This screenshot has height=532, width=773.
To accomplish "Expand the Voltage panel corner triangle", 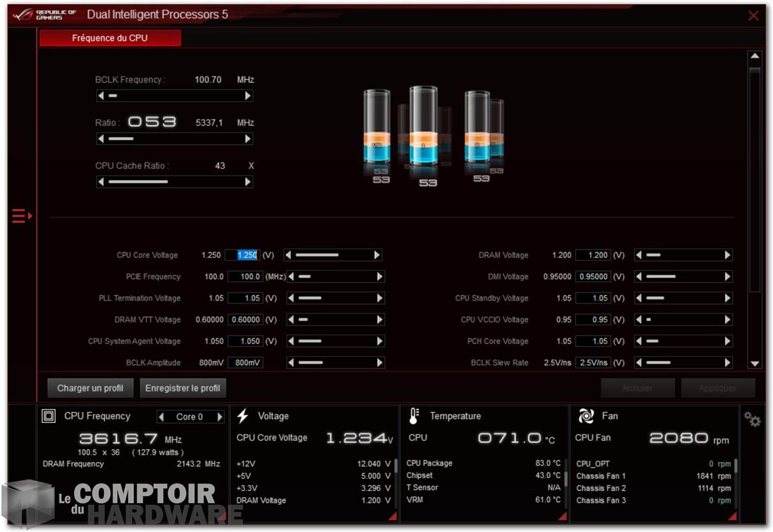I will click(391, 517).
